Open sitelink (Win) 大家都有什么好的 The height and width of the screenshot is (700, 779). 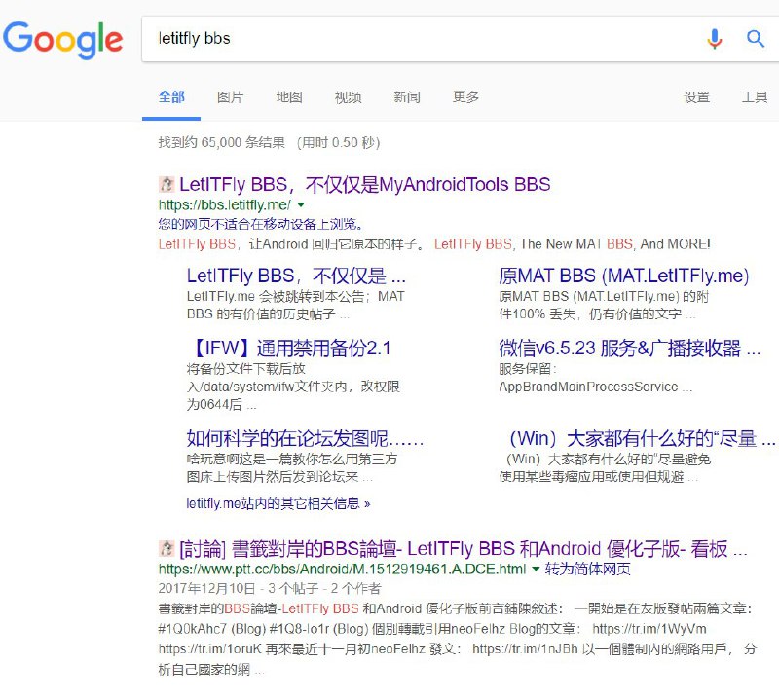click(x=642, y=439)
